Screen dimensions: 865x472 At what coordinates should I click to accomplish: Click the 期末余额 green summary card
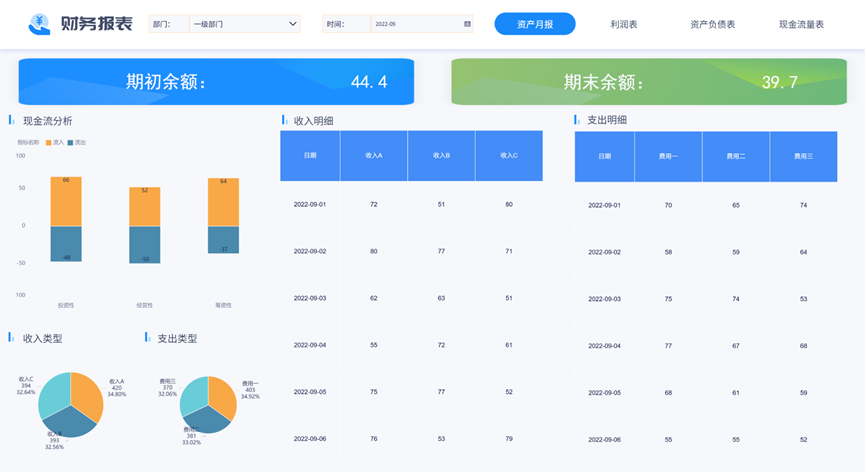[x=649, y=82]
